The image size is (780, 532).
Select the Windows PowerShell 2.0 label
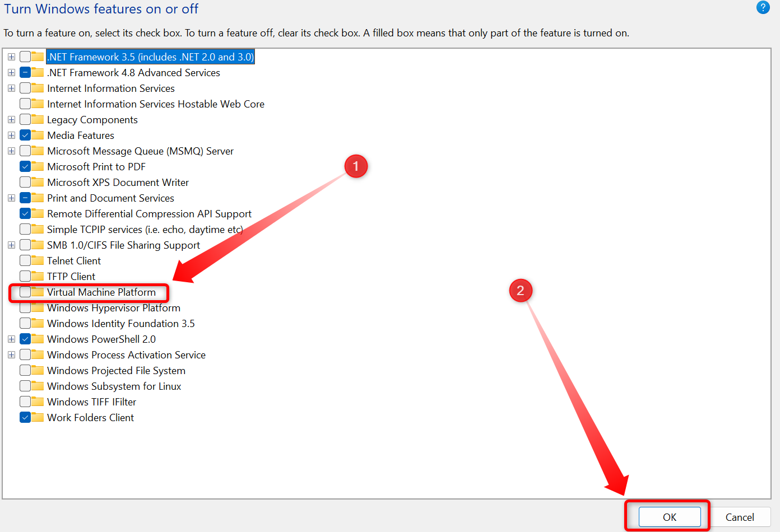(x=101, y=339)
